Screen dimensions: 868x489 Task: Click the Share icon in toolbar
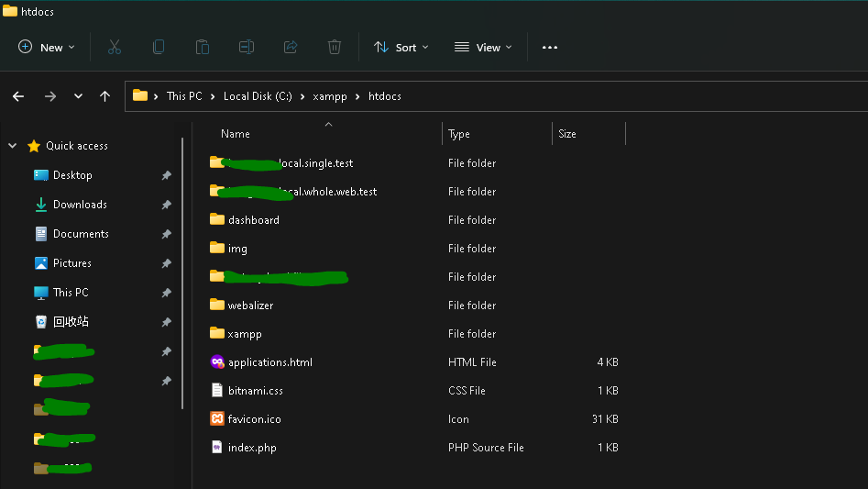[291, 47]
